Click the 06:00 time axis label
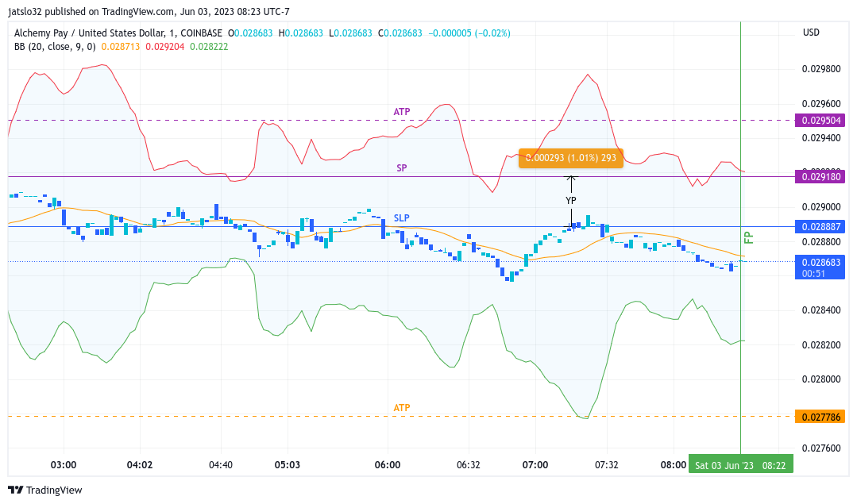The height and width of the screenshot is (504, 857). (388, 465)
